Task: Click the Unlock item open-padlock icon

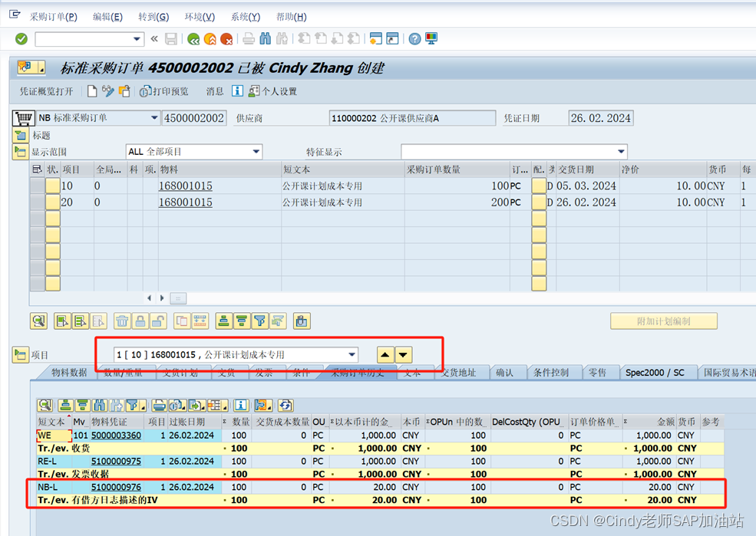Action: tap(158, 321)
